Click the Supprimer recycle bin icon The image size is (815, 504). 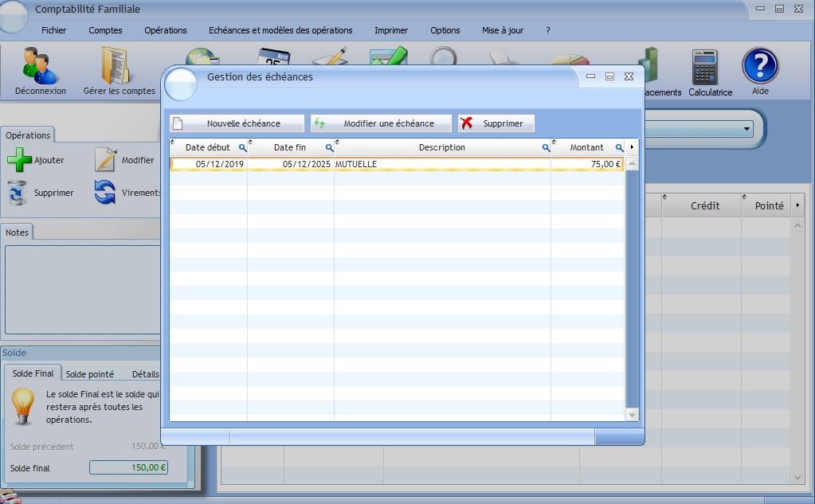[x=18, y=192]
